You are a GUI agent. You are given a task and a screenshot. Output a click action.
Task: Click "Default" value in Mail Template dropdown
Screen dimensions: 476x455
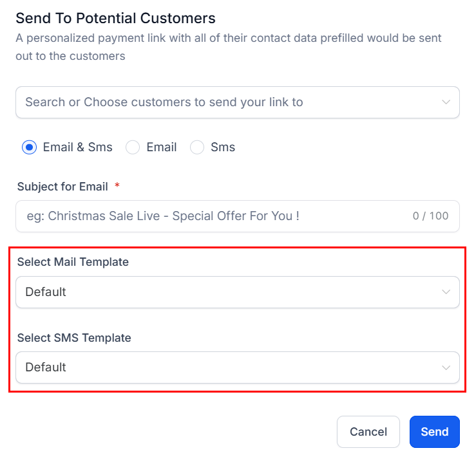pos(46,292)
